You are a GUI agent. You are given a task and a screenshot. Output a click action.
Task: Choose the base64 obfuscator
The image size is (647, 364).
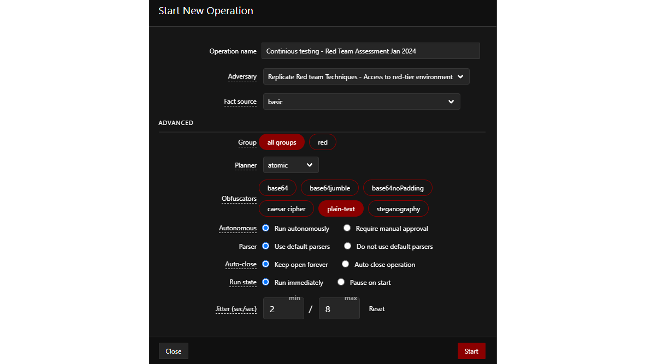(x=278, y=188)
